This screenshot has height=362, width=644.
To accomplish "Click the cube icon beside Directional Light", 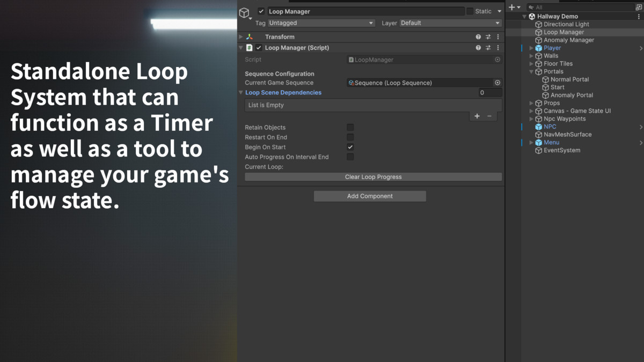I will pyautogui.click(x=539, y=25).
